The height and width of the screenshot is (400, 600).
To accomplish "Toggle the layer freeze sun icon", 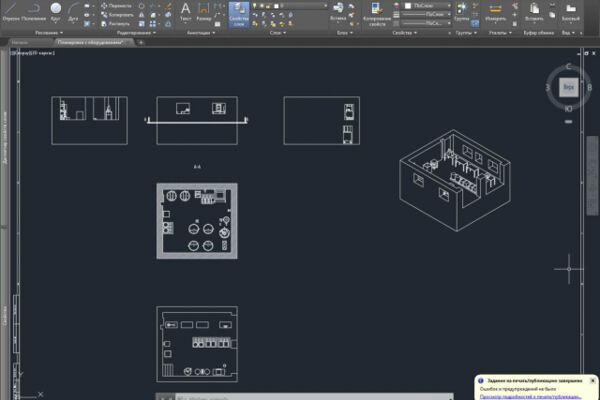I will click(262, 6).
